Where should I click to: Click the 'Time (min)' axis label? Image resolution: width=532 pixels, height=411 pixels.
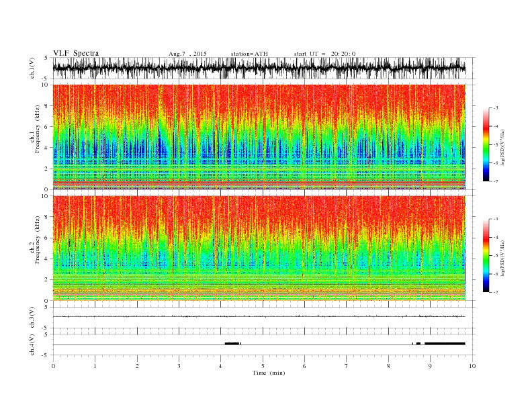tap(269, 373)
